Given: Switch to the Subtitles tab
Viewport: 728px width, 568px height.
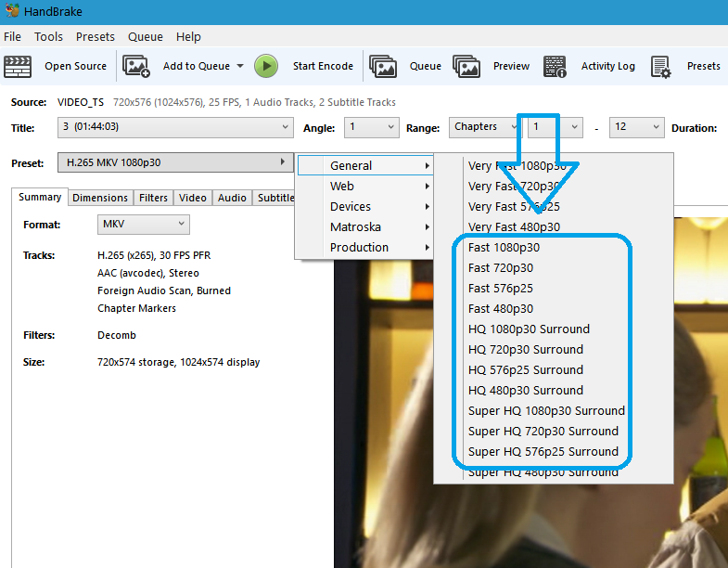Looking at the screenshot, I should [x=274, y=198].
